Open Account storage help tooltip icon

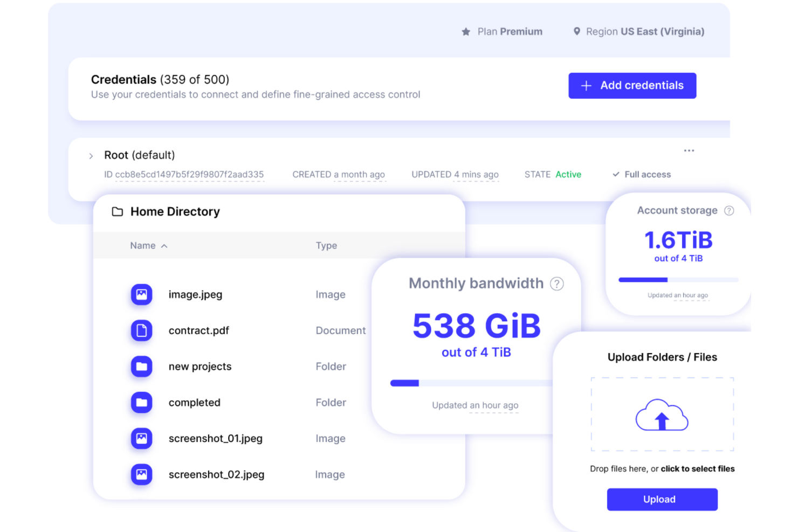click(x=730, y=211)
